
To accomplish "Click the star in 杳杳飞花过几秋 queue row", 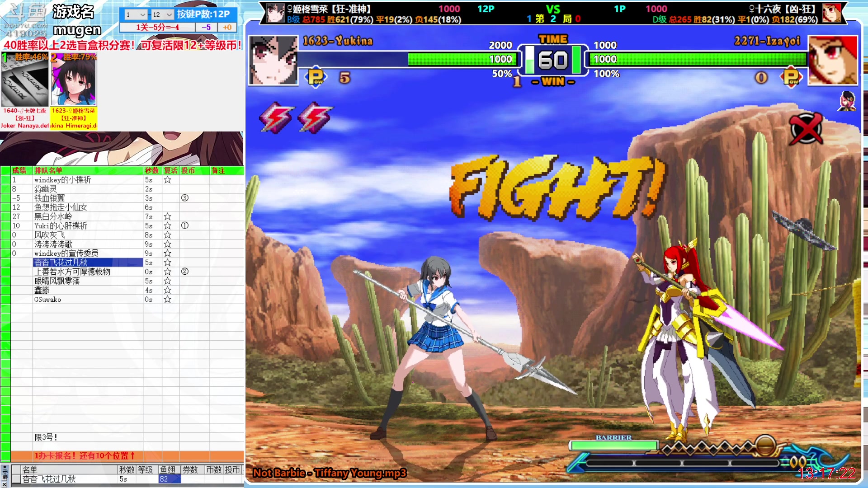I will pyautogui.click(x=167, y=263).
